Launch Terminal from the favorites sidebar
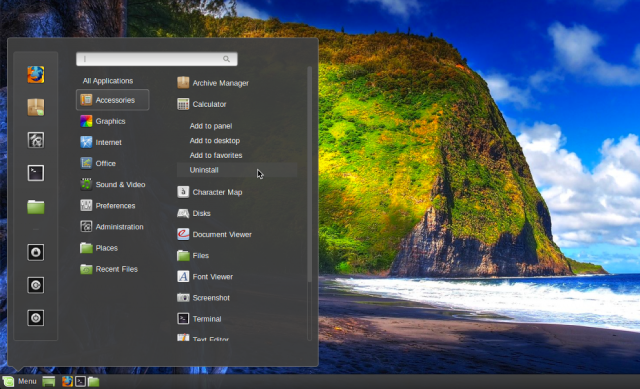Screen dimensions: 640x389 click(36, 173)
